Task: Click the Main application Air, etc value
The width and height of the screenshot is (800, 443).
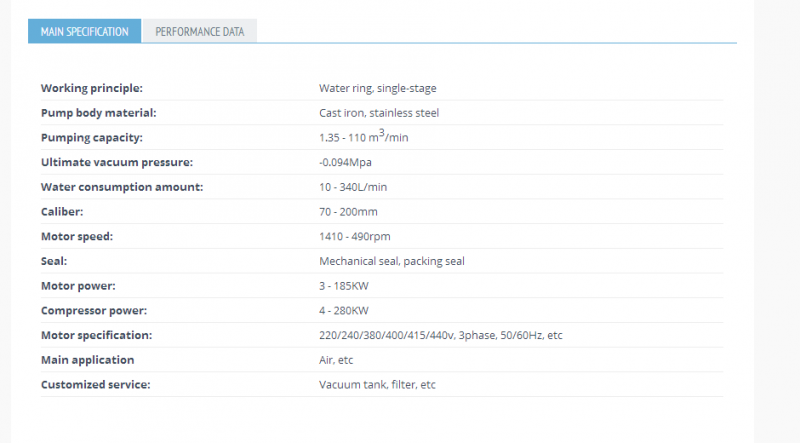Action: pos(336,360)
